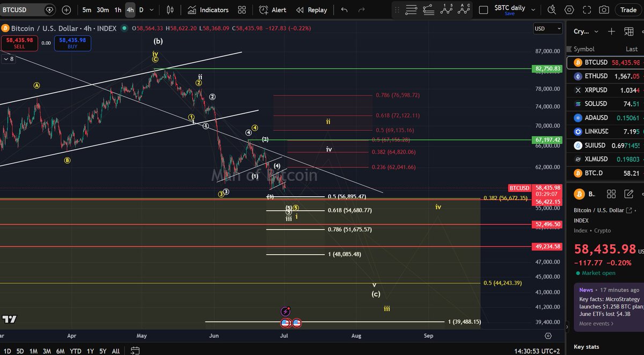This screenshot has width=644, height=355.
Task: Expand the timeframe interval dropdown arrow
Action: click(152, 10)
